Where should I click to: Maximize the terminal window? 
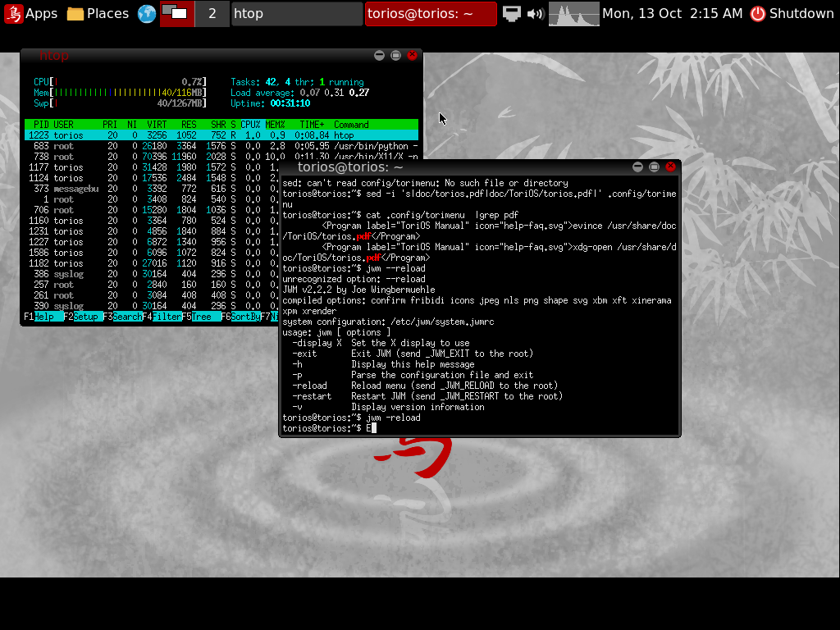coord(654,167)
